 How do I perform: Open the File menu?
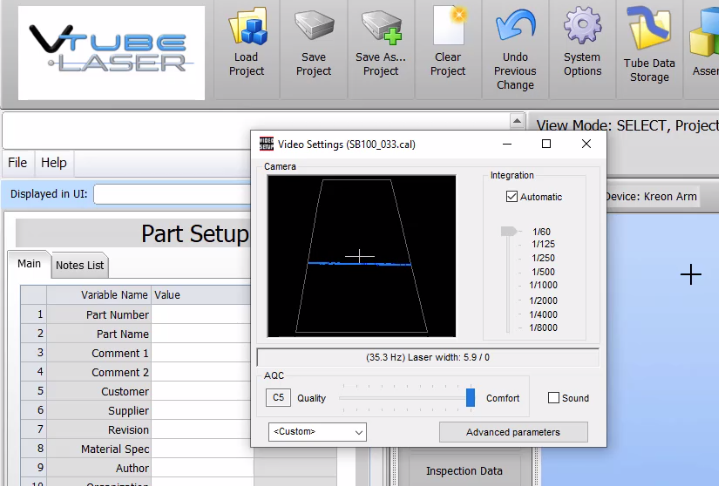[x=18, y=163]
